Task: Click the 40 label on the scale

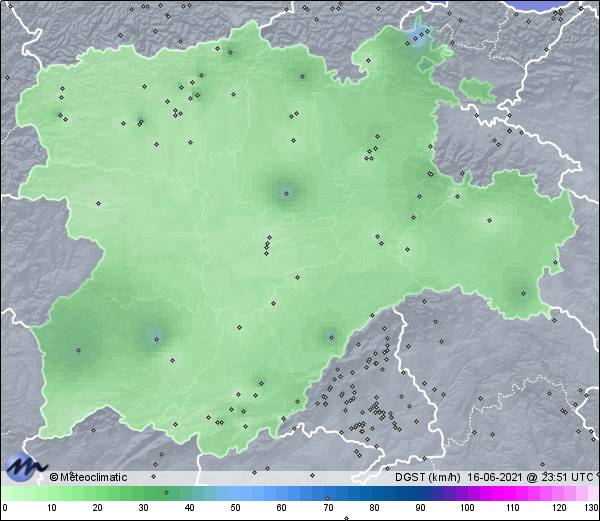Action: coord(189,507)
